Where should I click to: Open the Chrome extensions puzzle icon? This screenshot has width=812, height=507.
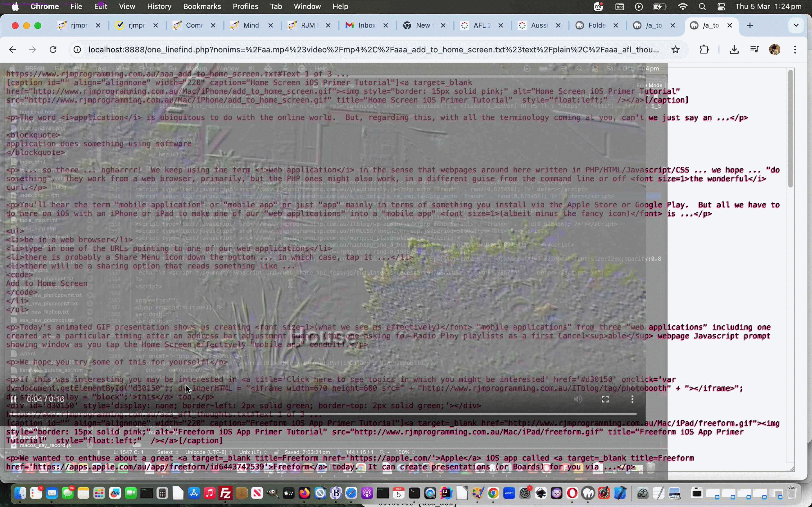(x=704, y=50)
